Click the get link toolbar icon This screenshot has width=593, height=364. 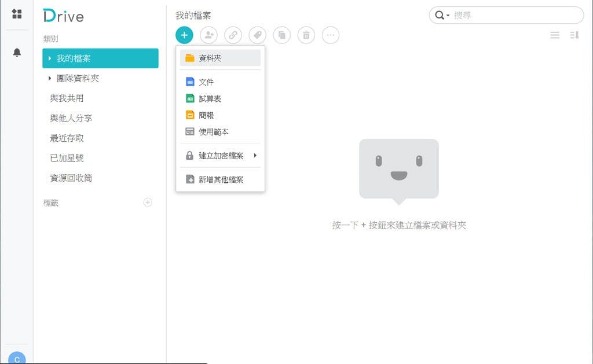pos(233,35)
